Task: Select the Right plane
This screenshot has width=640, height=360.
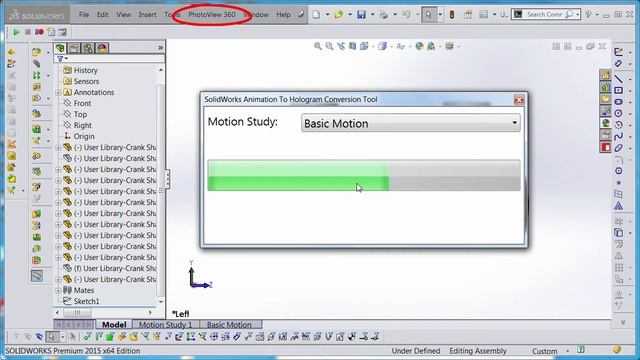Action: [83, 125]
